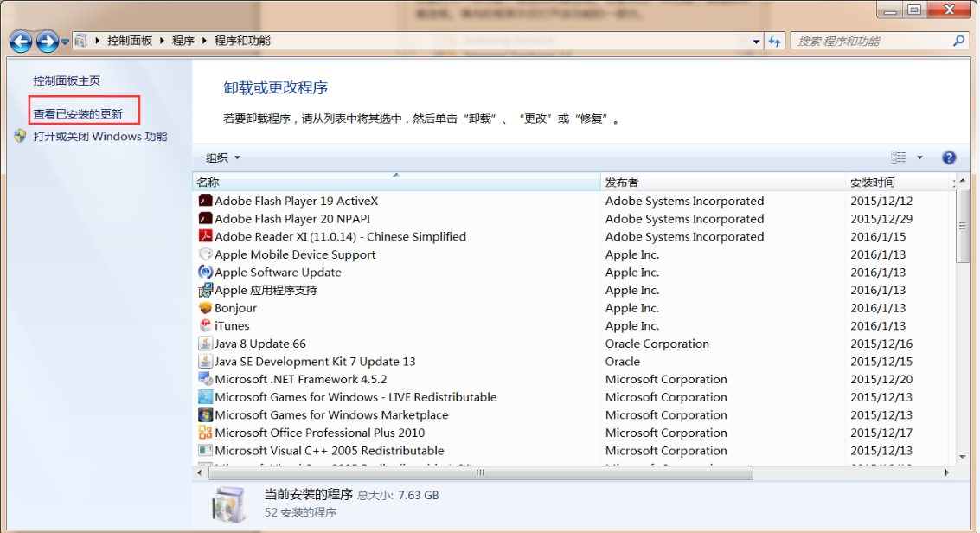Select Adobe Reader XI (11.0.14) name text
This screenshot has height=533, width=980.
coord(341,236)
